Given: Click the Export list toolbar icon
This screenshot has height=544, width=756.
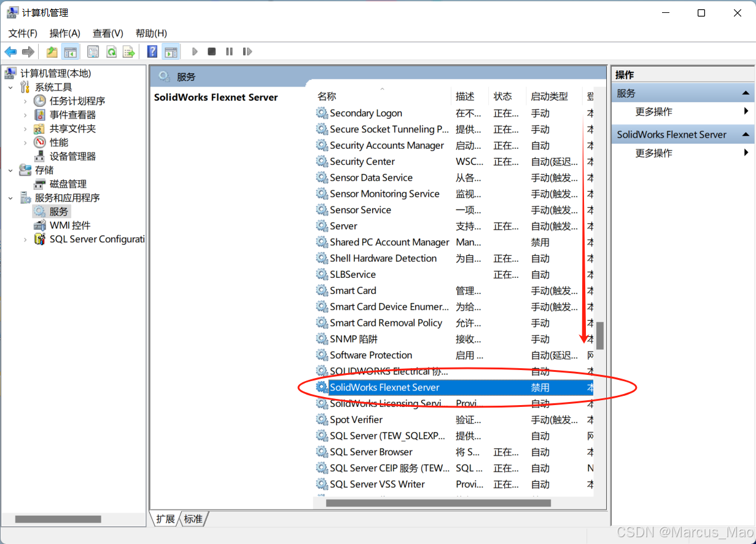Looking at the screenshot, I should 128,52.
